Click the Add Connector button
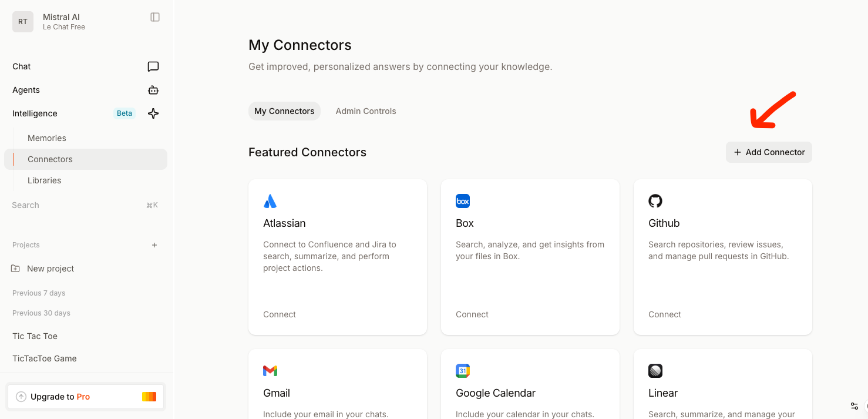 [x=769, y=152]
